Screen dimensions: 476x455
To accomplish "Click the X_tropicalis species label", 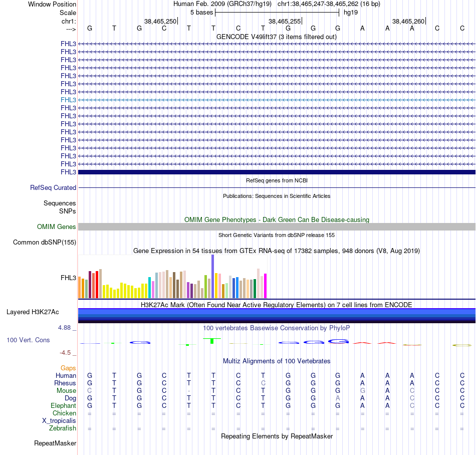I will click(59, 421).
